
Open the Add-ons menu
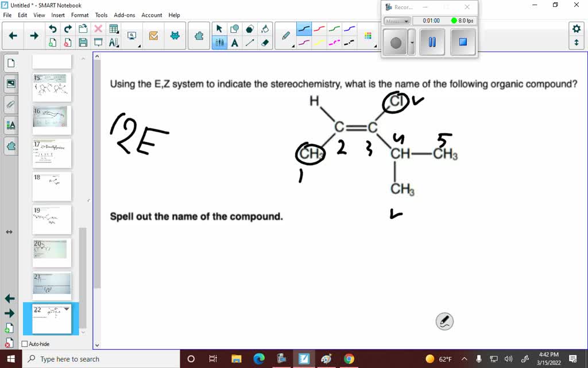point(124,15)
